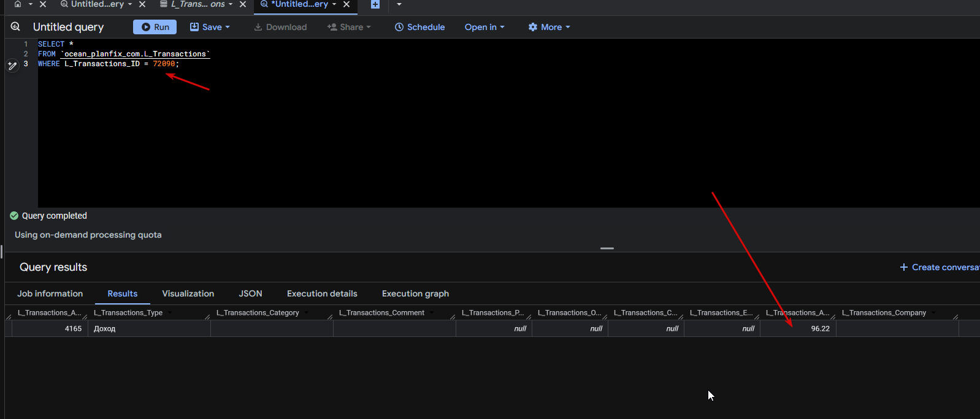This screenshot has width=980, height=419.
Task: Open the tab overflow dropdown arrow
Action: click(399, 4)
